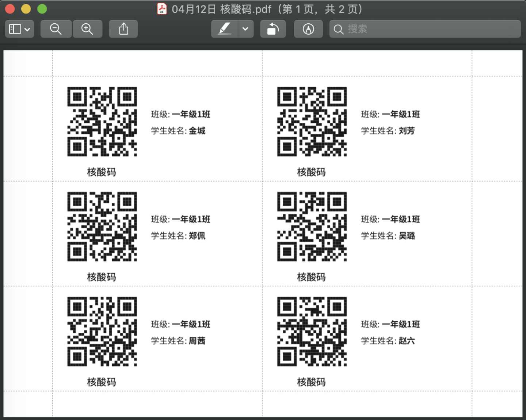Click the QR code for 吴璐

(x=312, y=226)
